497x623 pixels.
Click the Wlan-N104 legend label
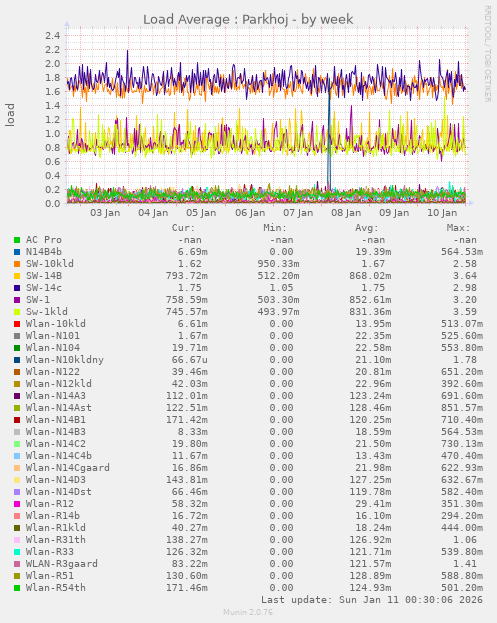point(53,348)
